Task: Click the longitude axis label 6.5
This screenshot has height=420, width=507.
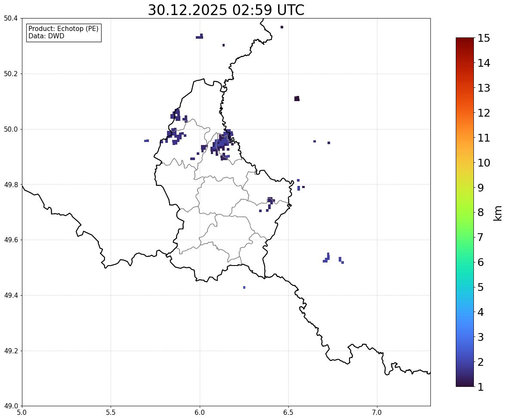Action: pyautogui.click(x=288, y=413)
